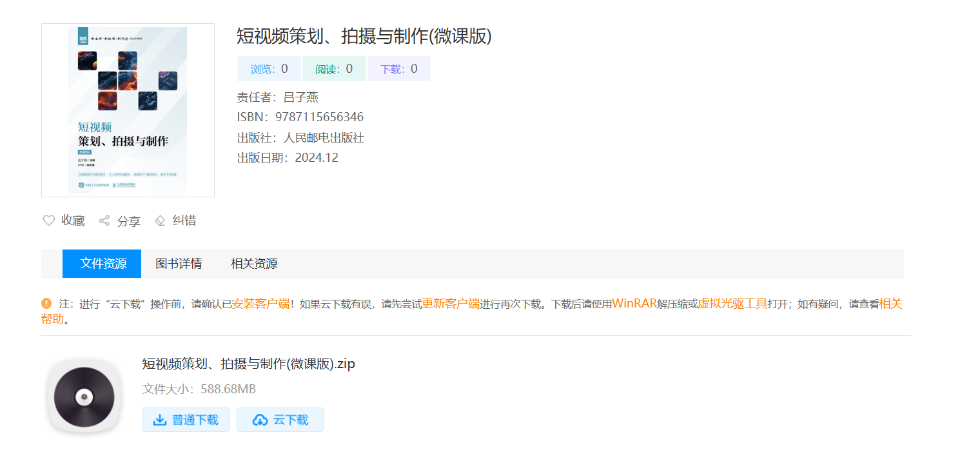Select the 相关资源 tab
This screenshot has width=980, height=470.
coord(254,264)
